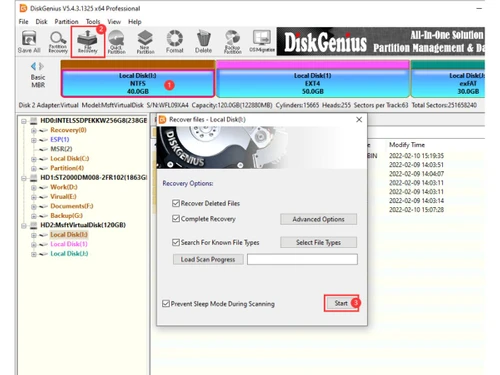Click HD2 MsftVirtualDisk disk icon in tree
Image resolution: width=500 pixels, height=375 pixels.
point(34,225)
